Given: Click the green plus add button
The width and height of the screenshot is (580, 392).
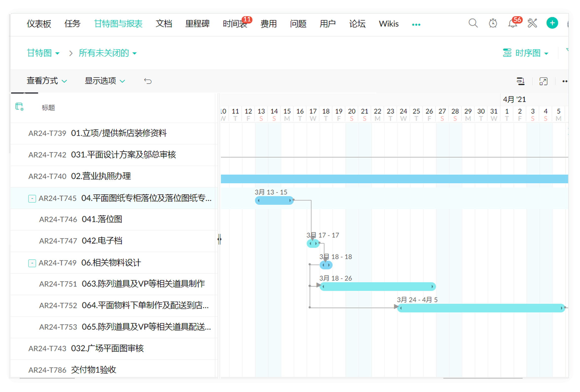Looking at the screenshot, I should (x=552, y=23).
